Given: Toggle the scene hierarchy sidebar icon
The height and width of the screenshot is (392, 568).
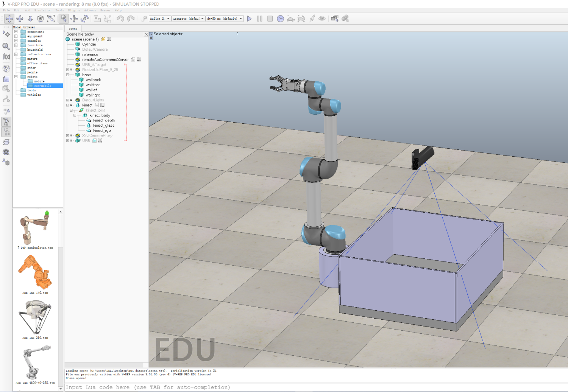Looking at the screenshot, I should [x=6, y=132].
